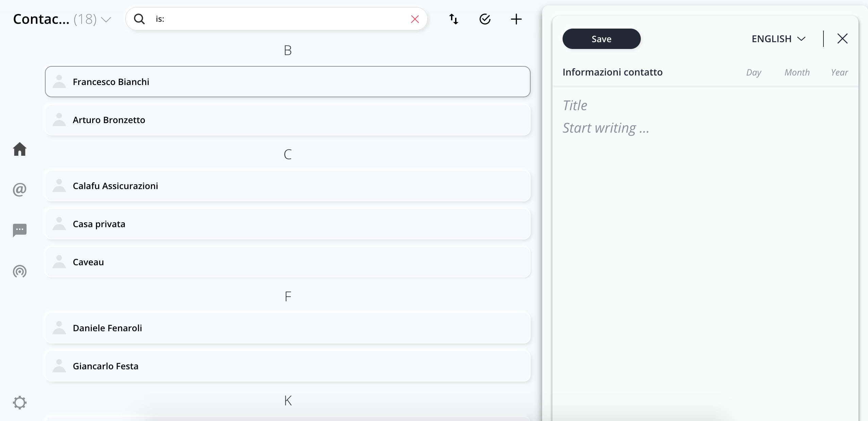The image size is (868, 421).
Task: Open the email @ section in sidebar
Action: pos(20,189)
